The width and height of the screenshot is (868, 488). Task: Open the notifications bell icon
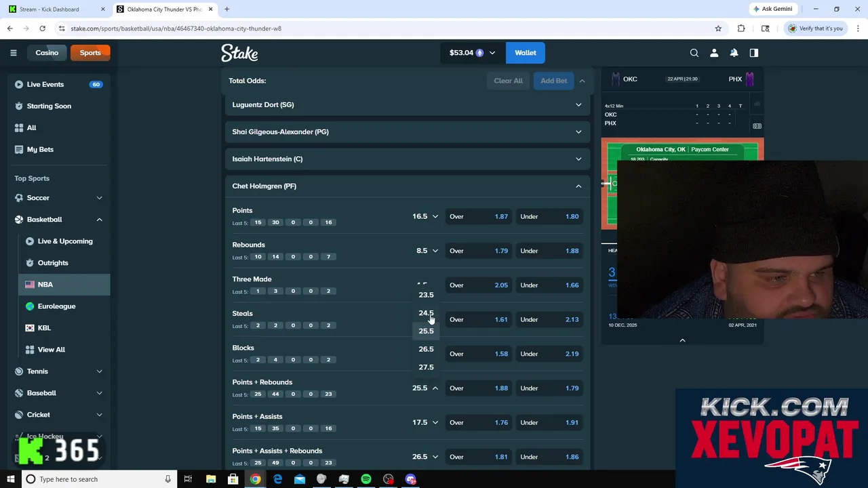tap(734, 53)
